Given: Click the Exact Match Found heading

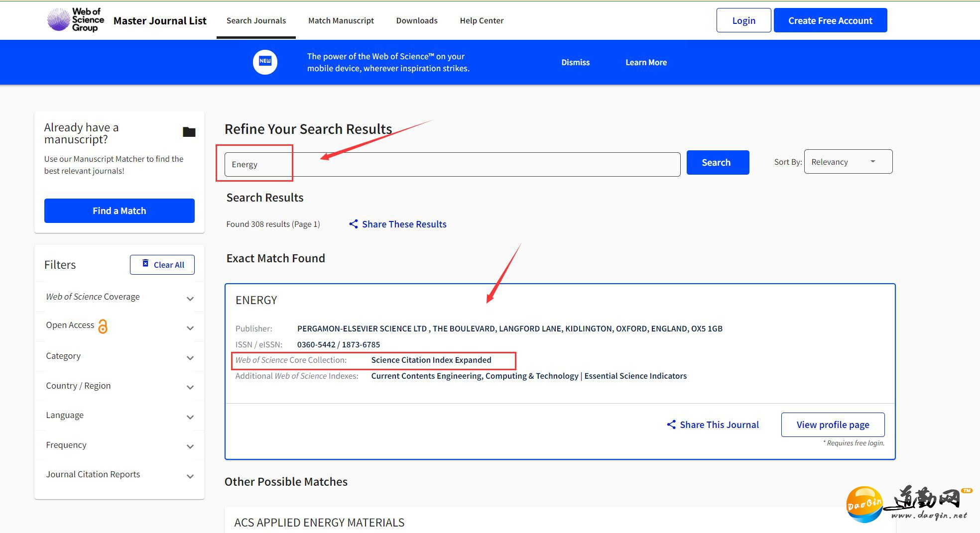Looking at the screenshot, I should (x=275, y=258).
